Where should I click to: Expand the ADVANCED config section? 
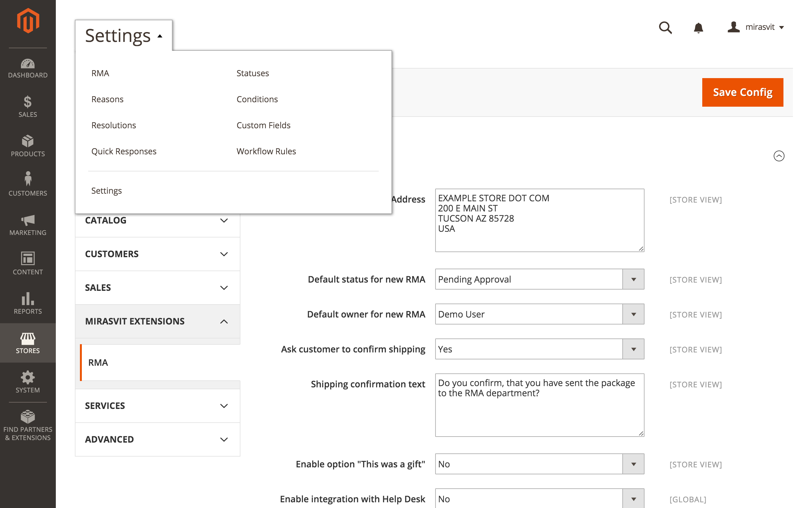[x=157, y=439]
